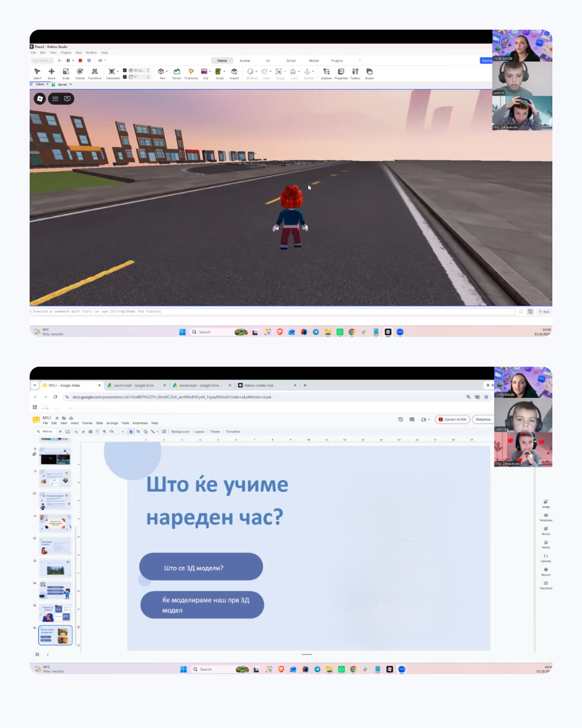This screenshot has width=582, height=728.
Task: Open Slides version history clock icon
Action: (x=400, y=420)
